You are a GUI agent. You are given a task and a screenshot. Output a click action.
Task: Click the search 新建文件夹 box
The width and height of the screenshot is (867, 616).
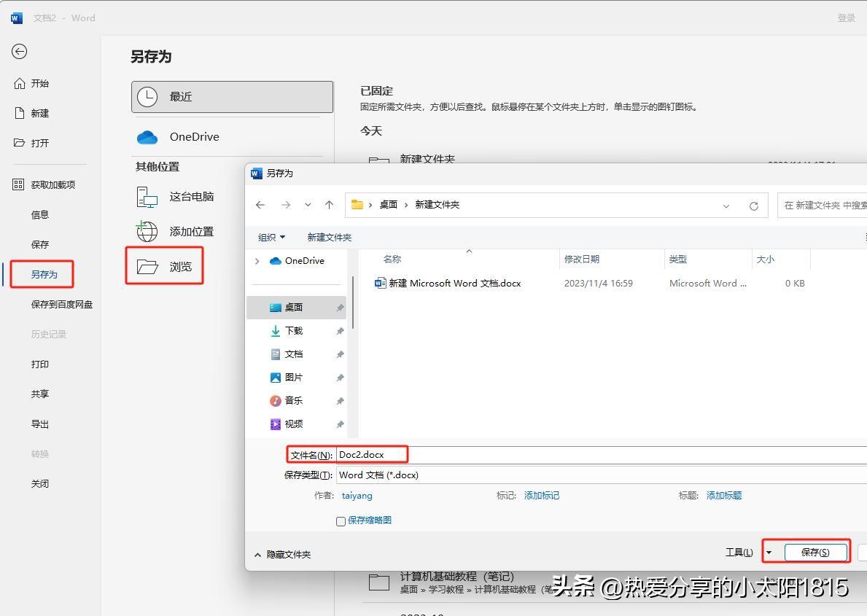tap(823, 205)
